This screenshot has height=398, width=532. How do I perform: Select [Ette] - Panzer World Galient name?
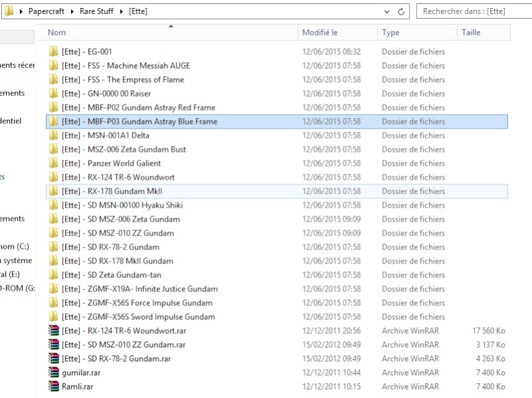111,163
